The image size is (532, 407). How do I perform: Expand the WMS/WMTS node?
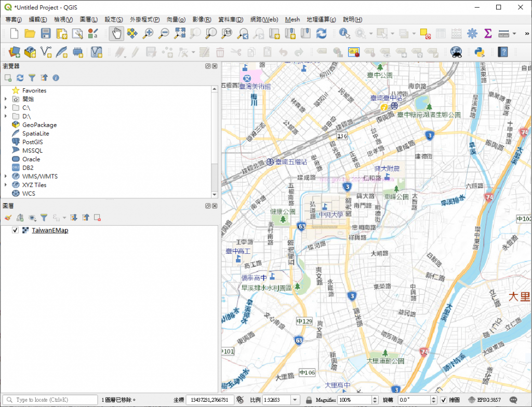pyautogui.click(x=5, y=176)
